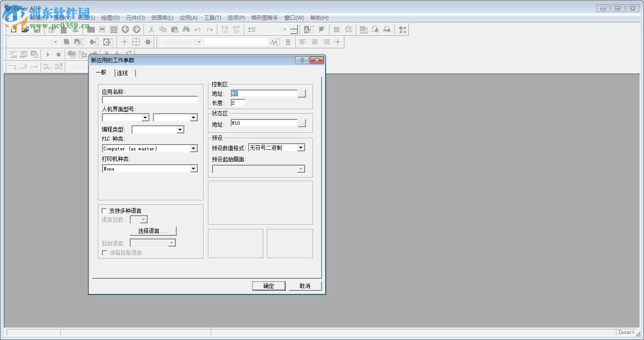The width and height of the screenshot is (644, 340).
Task: Click the underline text icon
Action: tap(288, 42)
